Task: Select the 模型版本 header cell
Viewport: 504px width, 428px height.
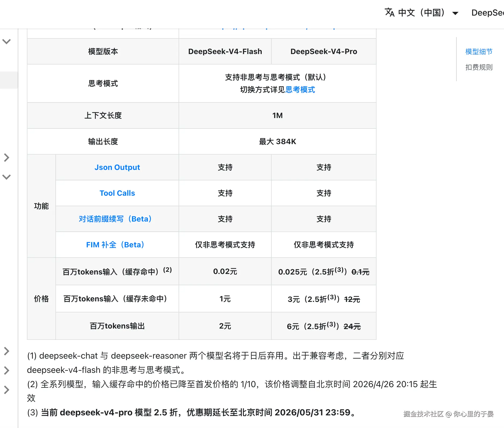Action: [103, 51]
